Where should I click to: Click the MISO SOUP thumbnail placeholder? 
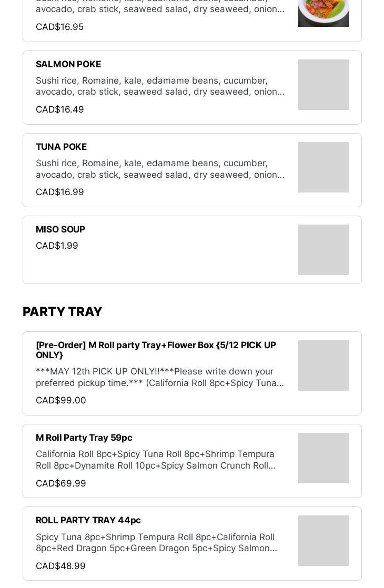point(323,250)
